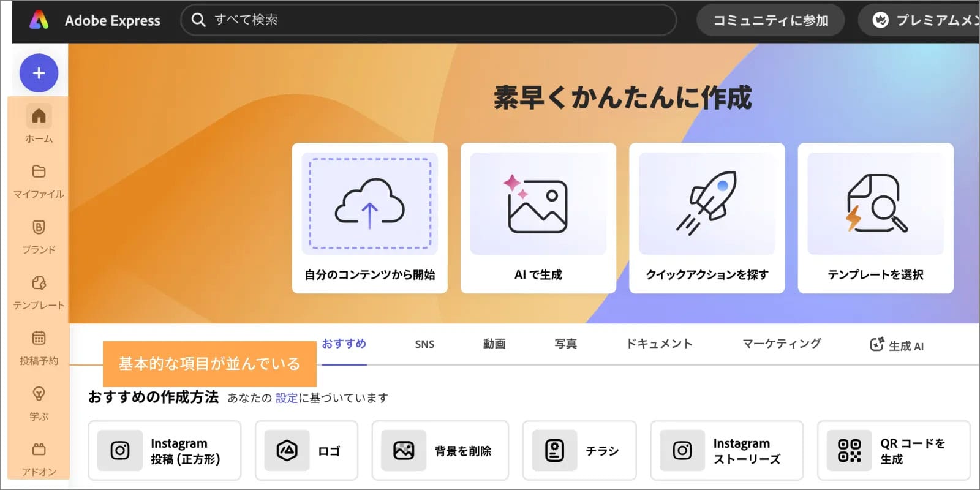Pick the 背景を削除 quick action
Viewport: 980px width, 490px height.
tap(440, 451)
